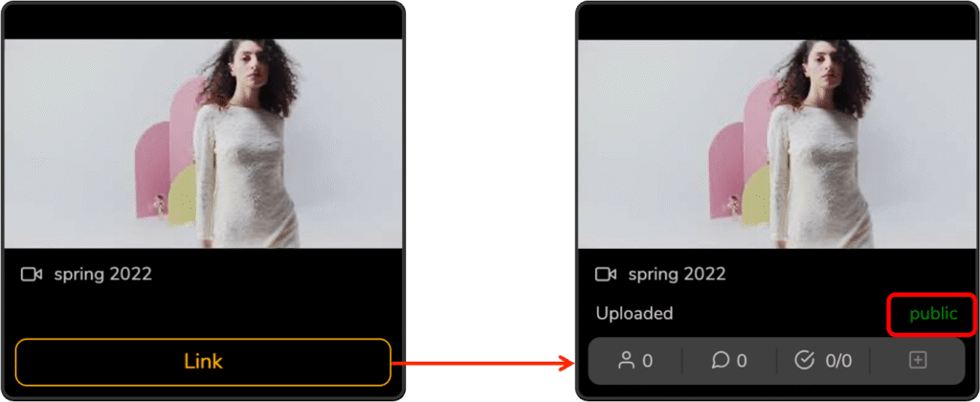Click the black header strip of right card
The width and height of the screenshot is (980, 402).
coord(777,22)
